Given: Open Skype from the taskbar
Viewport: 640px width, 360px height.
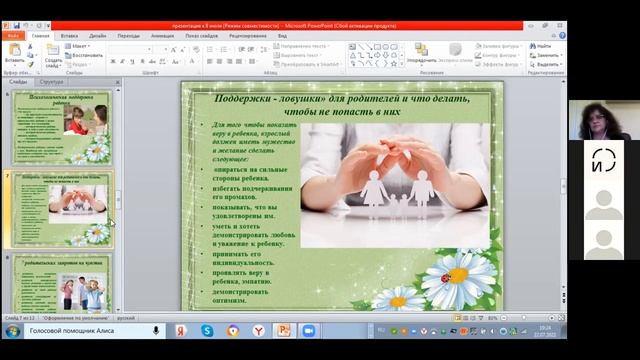Looking at the screenshot, I should pyautogui.click(x=207, y=331).
